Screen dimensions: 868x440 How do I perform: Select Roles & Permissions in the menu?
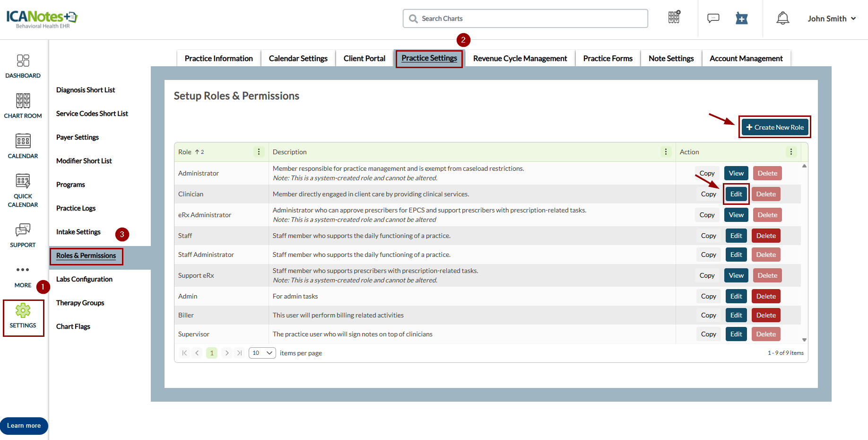(x=86, y=256)
